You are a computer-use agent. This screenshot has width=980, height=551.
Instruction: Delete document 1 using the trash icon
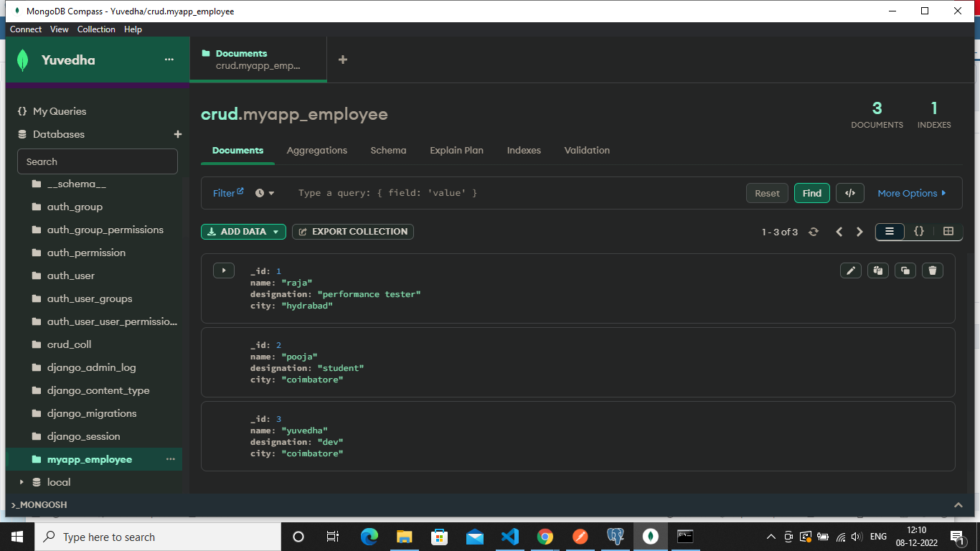pyautogui.click(x=932, y=270)
